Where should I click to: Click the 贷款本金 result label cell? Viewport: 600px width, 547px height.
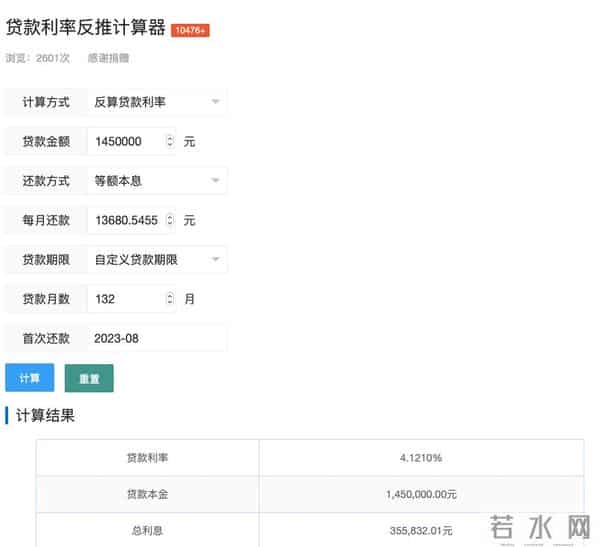click(x=147, y=494)
